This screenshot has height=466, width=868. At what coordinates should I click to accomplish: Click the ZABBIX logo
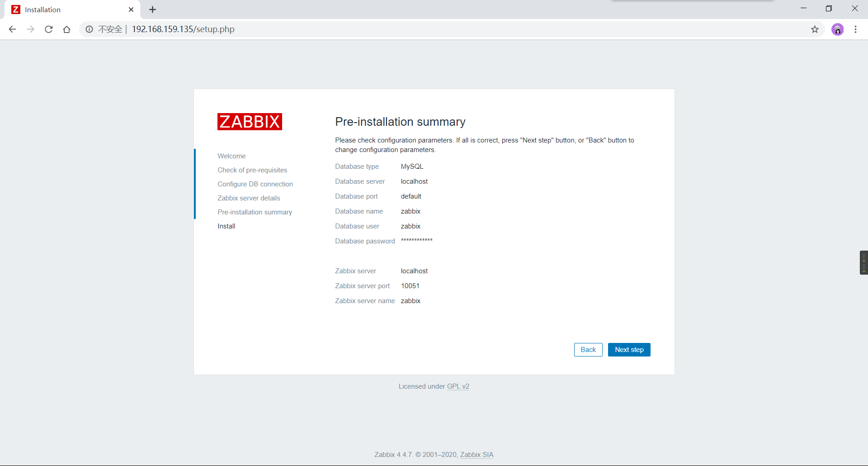250,122
